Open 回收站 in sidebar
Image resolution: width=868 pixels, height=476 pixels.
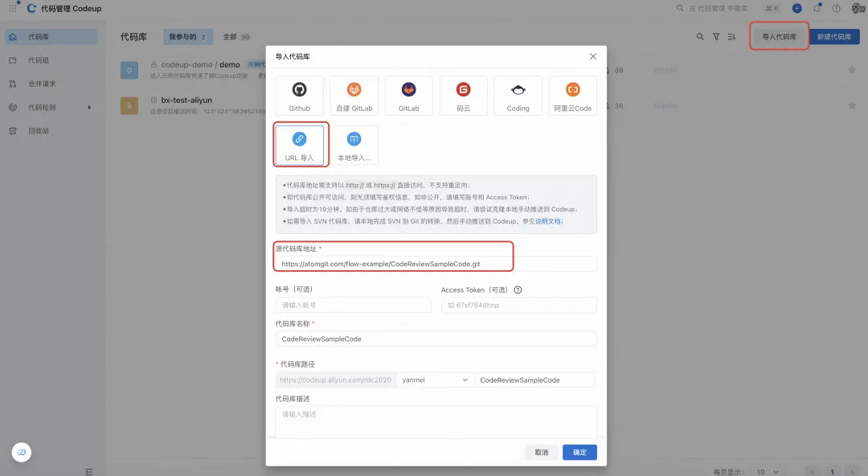[x=51, y=131]
